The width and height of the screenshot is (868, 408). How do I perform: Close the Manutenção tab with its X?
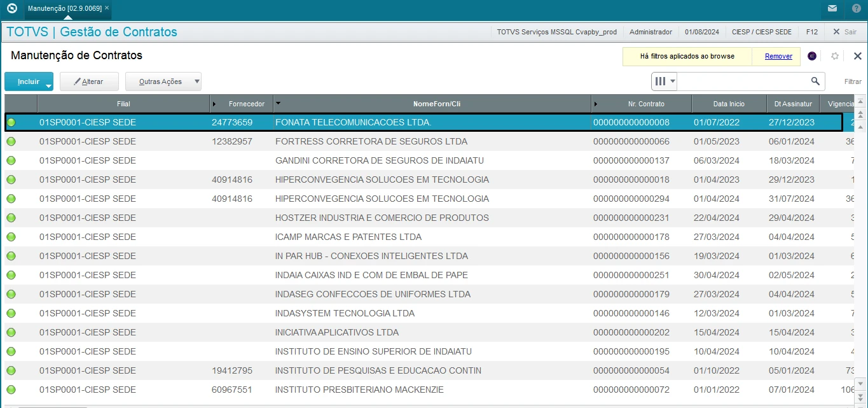click(107, 8)
